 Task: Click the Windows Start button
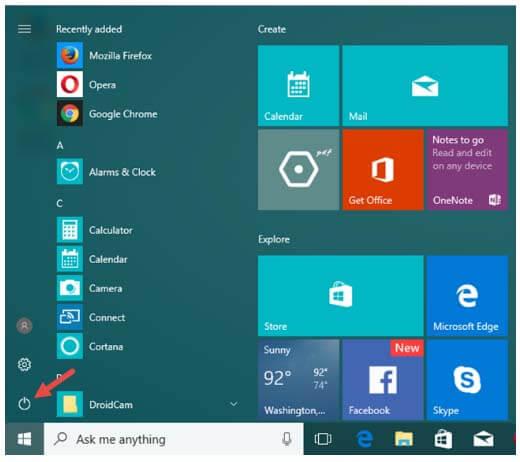(x=24, y=439)
